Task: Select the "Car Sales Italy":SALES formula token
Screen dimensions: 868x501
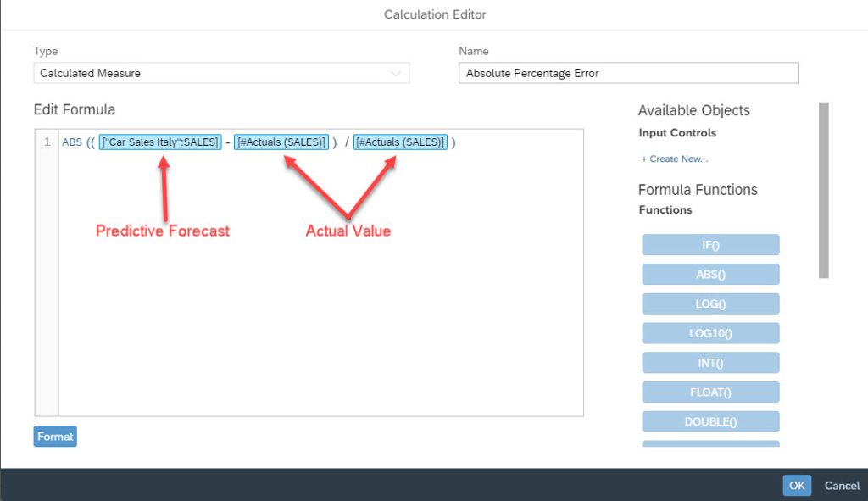Action: coord(160,142)
